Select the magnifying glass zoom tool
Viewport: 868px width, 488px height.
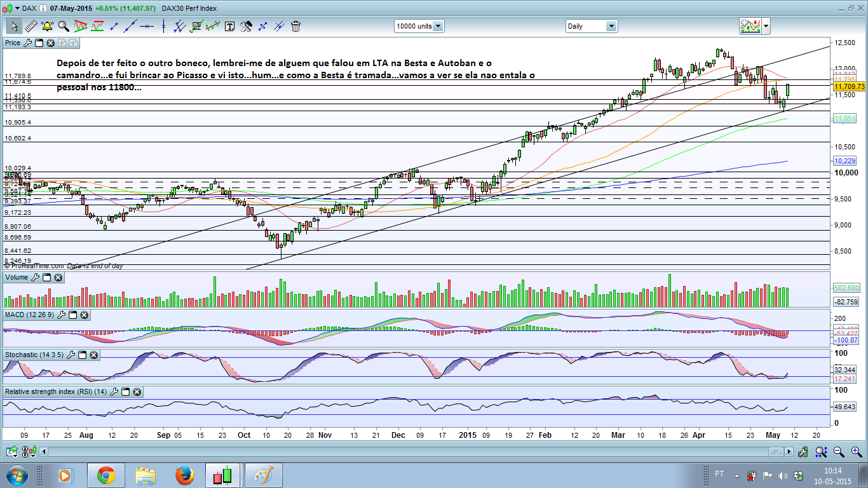[x=64, y=26]
